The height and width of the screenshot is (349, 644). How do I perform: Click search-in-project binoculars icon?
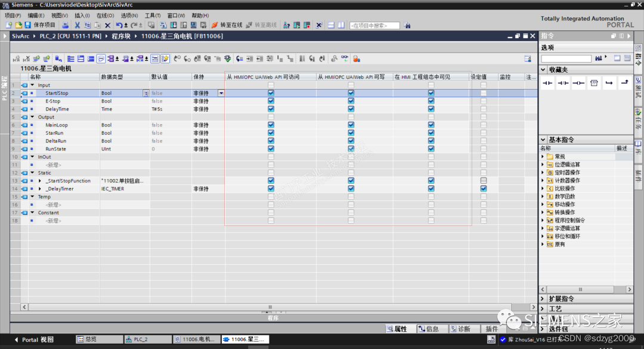coord(407,25)
